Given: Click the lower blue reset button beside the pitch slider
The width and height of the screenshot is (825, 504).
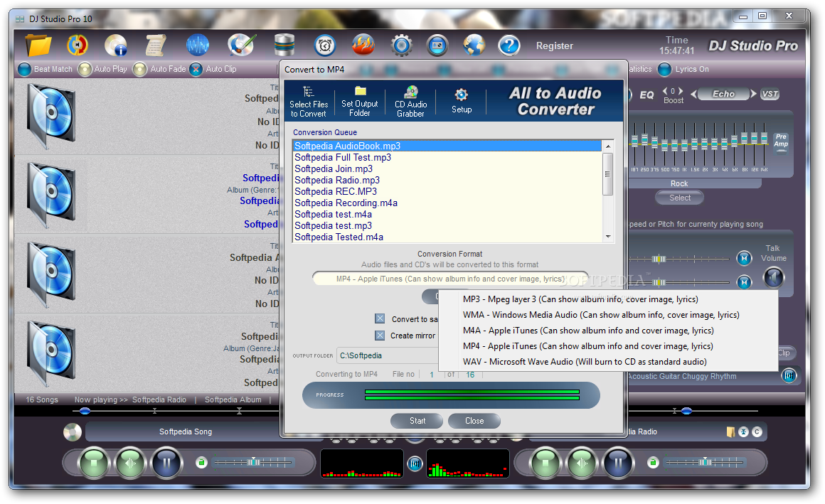Looking at the screenshot, I should coord(744,282).
